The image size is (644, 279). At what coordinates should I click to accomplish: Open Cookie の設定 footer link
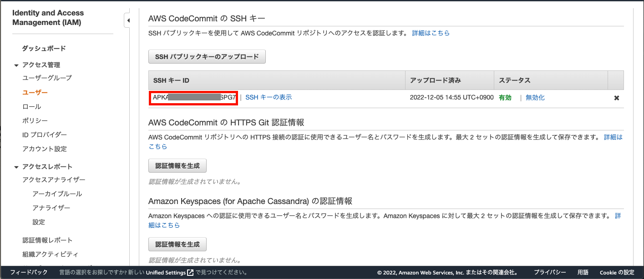617,273
